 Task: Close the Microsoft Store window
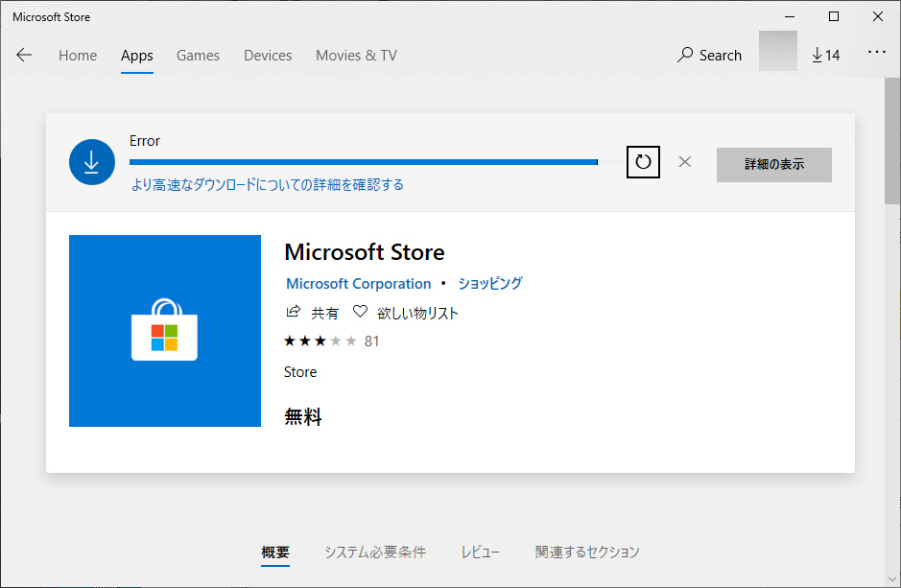tap(877, 16)
